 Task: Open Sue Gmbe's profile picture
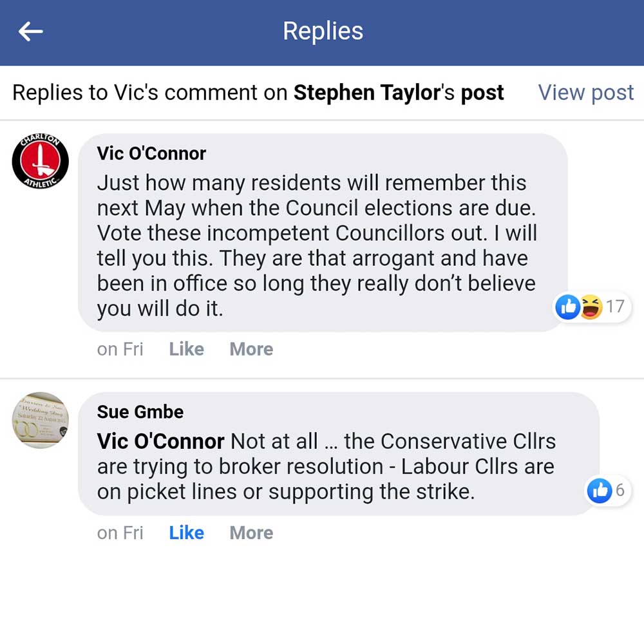click(40, 419)
